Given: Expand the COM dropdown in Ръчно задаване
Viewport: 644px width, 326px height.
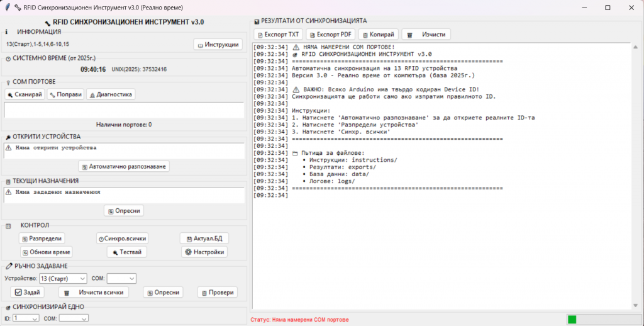Looking at the screenshot, I should 121,278.
